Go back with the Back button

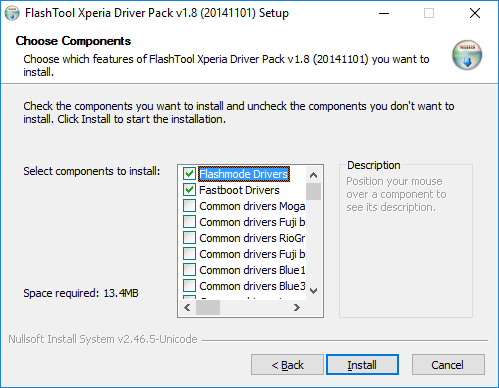pyautogui.click(x=287, y=365)
